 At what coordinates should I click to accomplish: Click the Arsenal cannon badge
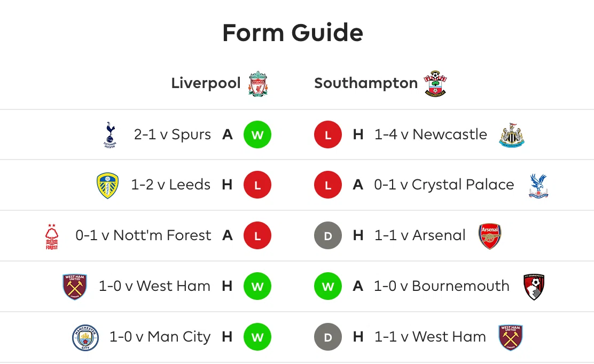(490, 236)
